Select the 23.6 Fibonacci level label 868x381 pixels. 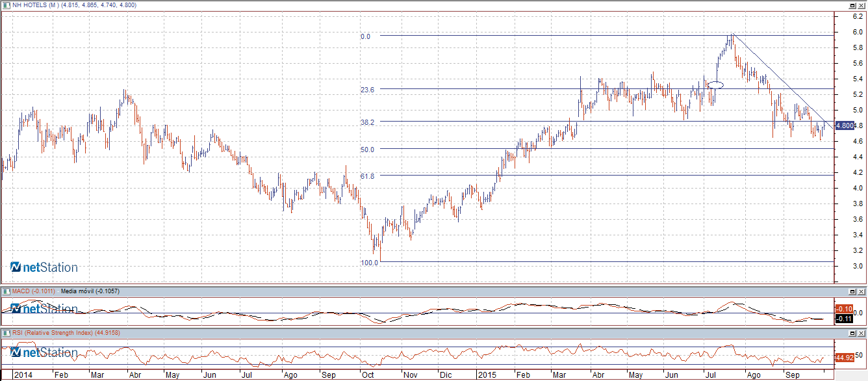tap(366, 90)
